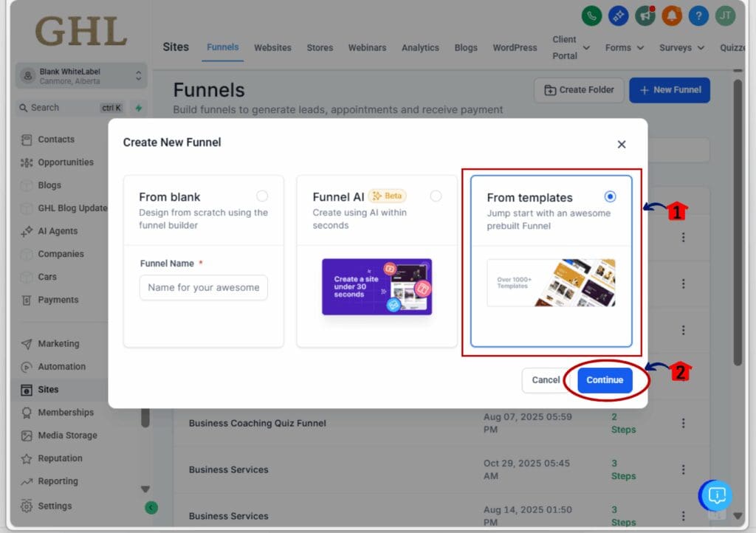The height and width of the screenshot is (533, 756).
Task: Select Opportunities from the sidebar
Action: pyautogui.click(x=64, y=162)
